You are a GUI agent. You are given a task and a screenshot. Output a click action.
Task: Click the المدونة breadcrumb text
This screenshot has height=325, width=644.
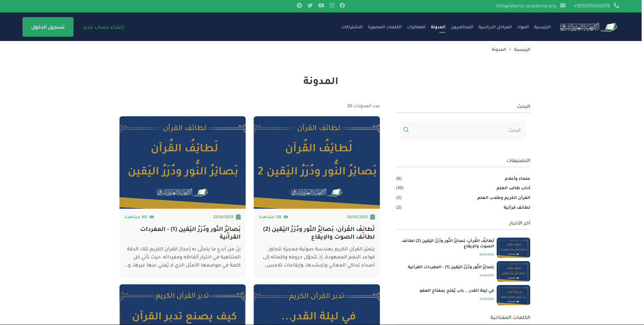coord(499,49)
